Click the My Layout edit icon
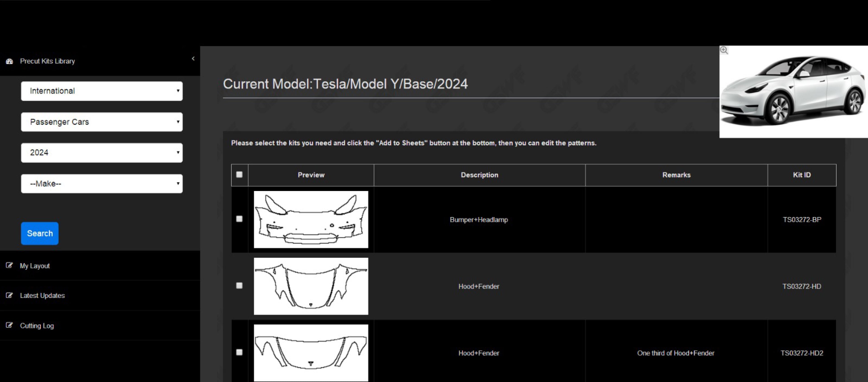 [9, 265]
